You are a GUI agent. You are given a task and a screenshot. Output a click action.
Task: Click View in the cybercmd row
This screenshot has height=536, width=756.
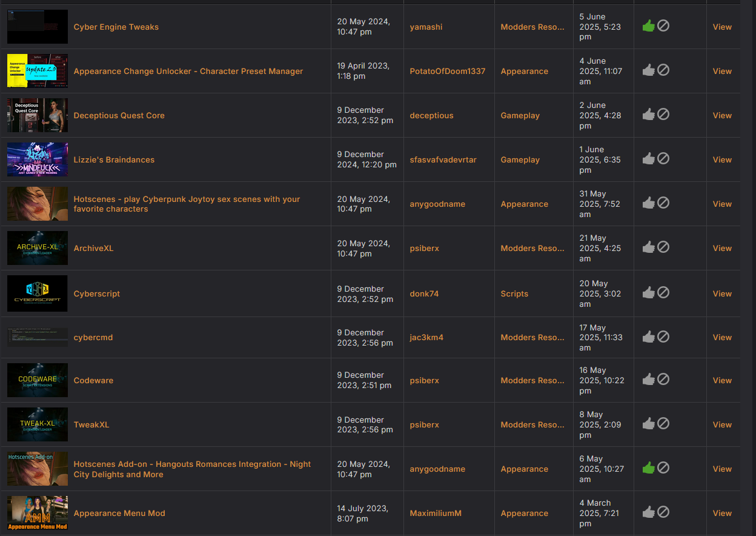[722, 337]
